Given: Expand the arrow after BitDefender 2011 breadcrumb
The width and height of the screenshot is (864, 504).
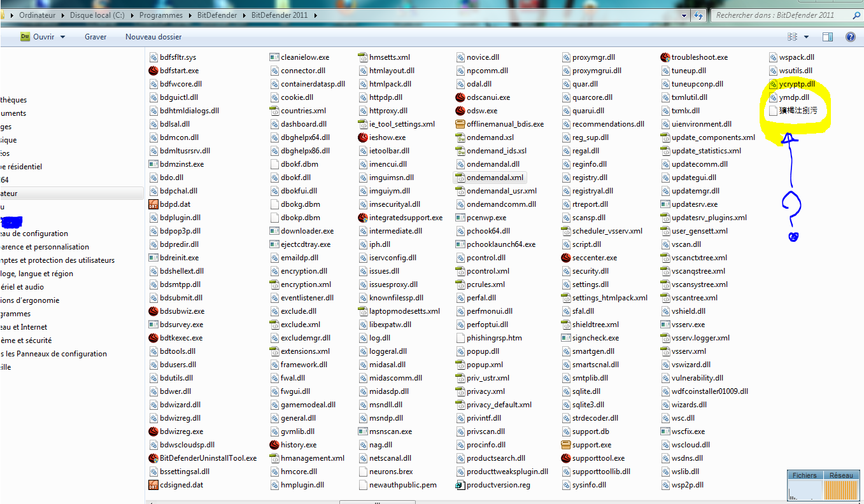Looking at the screenshot, I should point(316,15).
